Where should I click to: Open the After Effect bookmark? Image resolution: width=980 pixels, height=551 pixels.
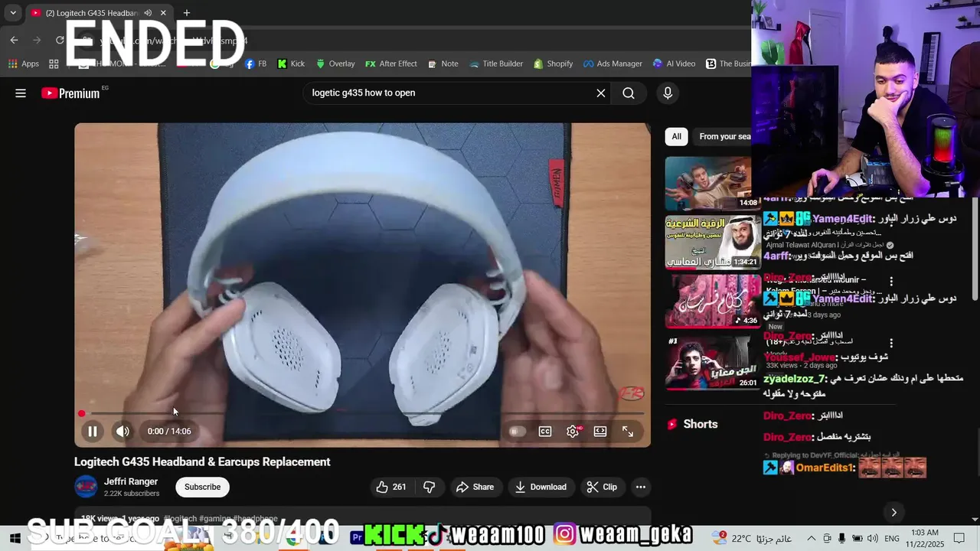click(391, 64)
